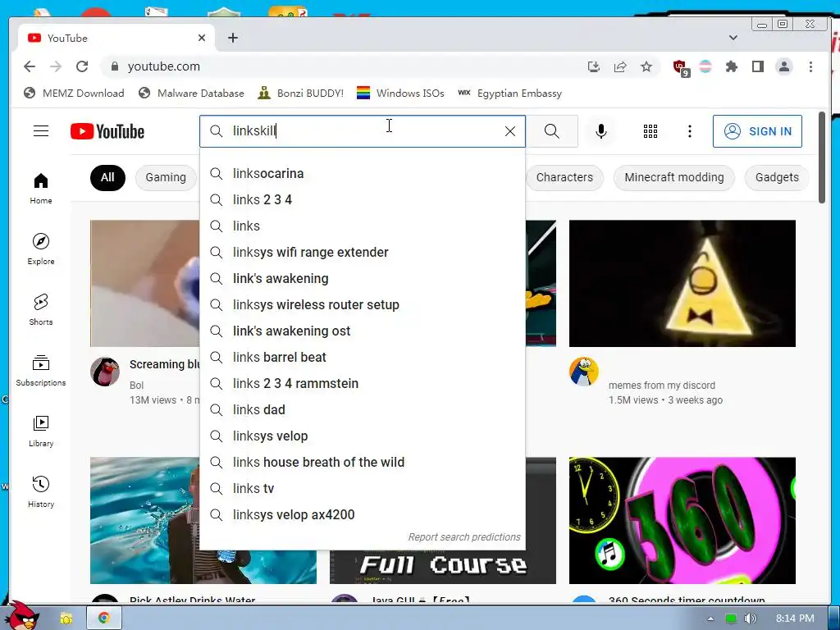Choose the suggestion "links house breath of the wild"
The image size is (840, 630).
point(363,463)
